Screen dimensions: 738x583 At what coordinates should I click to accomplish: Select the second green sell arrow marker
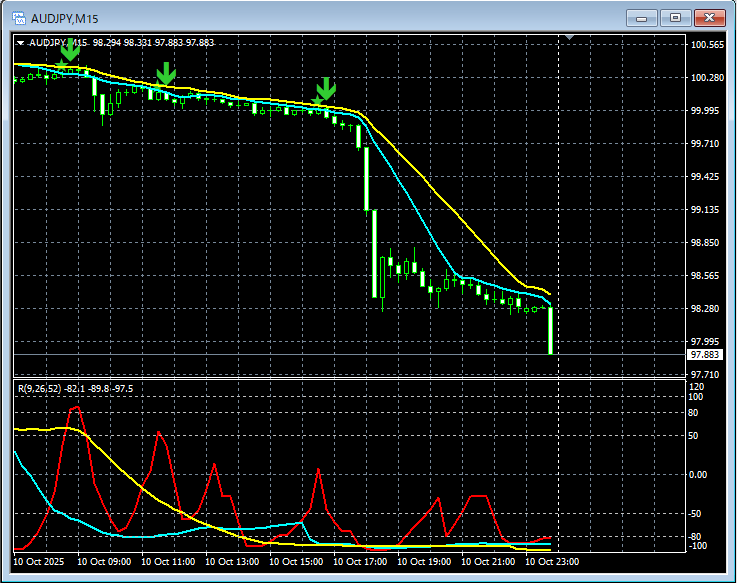(x=166, y=73)
